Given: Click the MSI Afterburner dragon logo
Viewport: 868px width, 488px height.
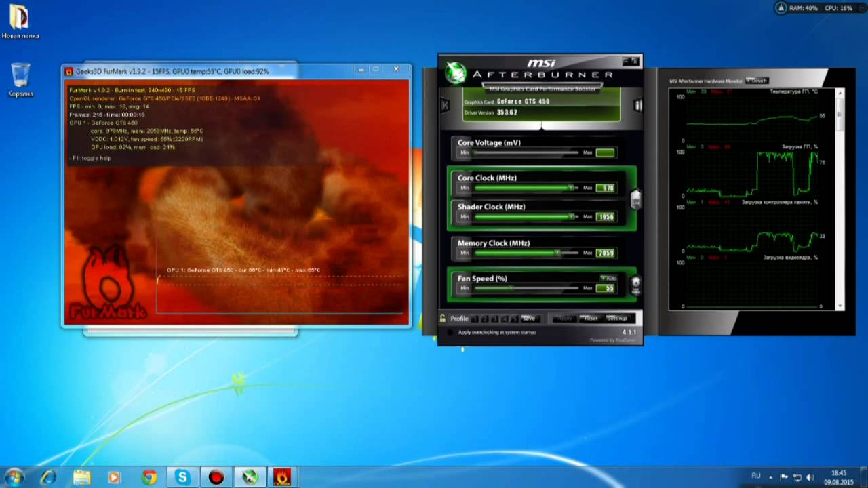Looking at the screenshot, I should pos(456,73).
